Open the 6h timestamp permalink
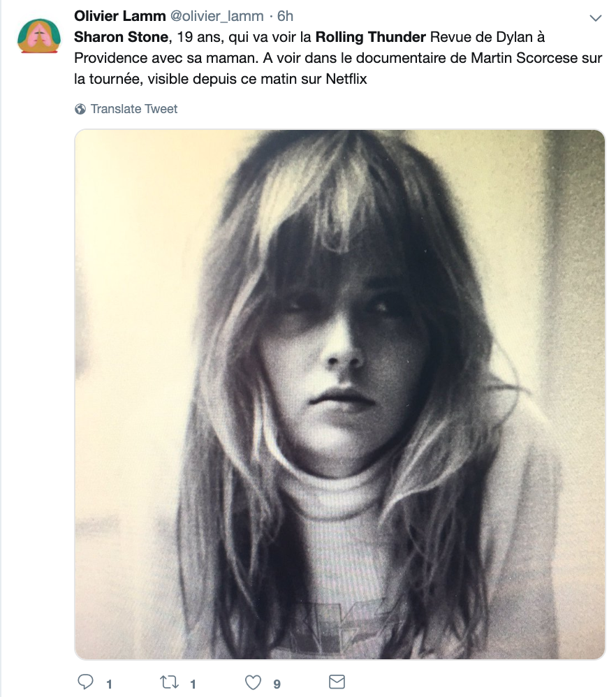 [x=285, y=16]
